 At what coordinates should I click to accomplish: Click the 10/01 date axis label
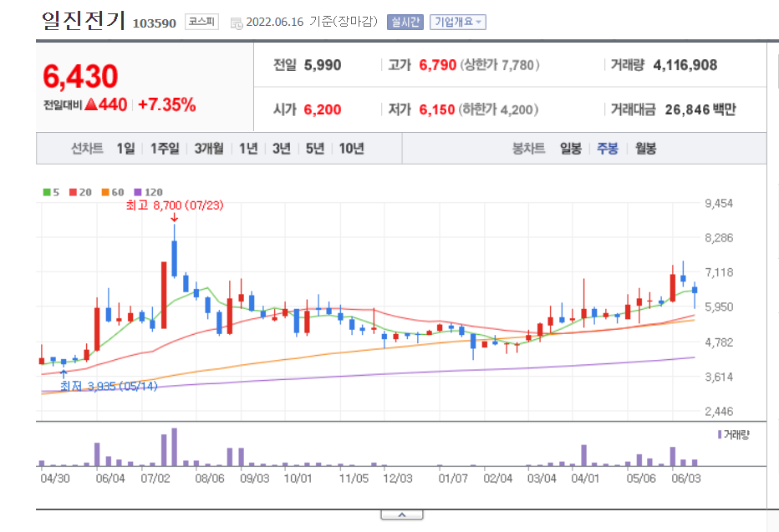click(298, 479)
